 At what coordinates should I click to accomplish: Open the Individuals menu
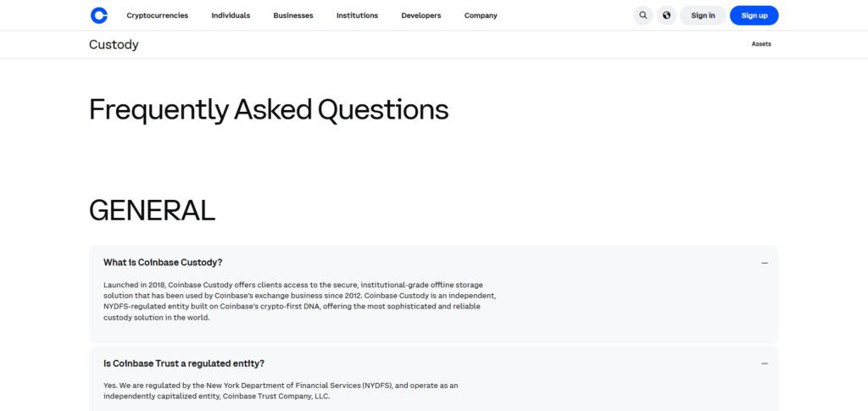click(x=231, y=15)
